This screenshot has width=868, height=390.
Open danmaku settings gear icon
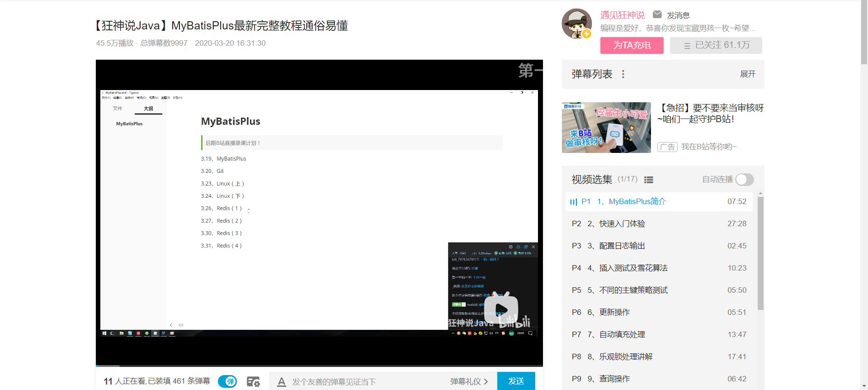253,381
